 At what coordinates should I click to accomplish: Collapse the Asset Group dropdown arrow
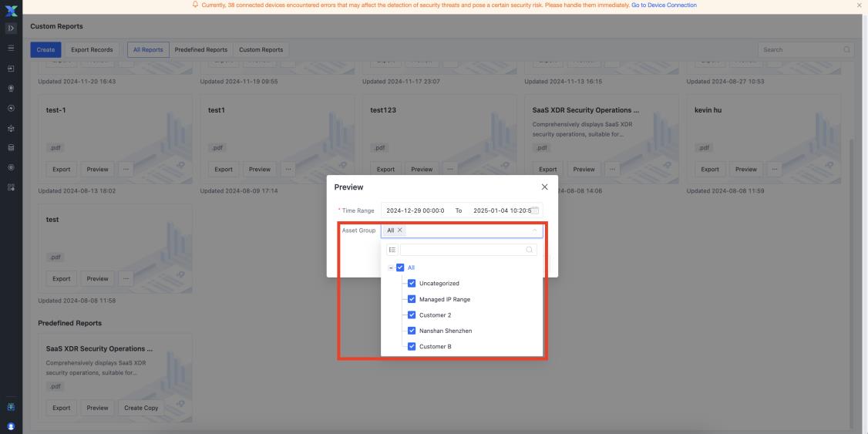click(535, 230)
